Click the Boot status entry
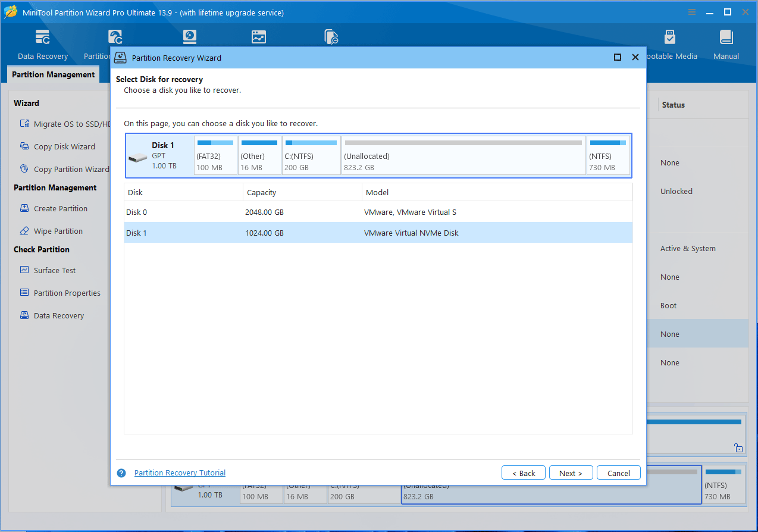Image resolution: width=758 pixels, height=532 pixels. [668, 306]
